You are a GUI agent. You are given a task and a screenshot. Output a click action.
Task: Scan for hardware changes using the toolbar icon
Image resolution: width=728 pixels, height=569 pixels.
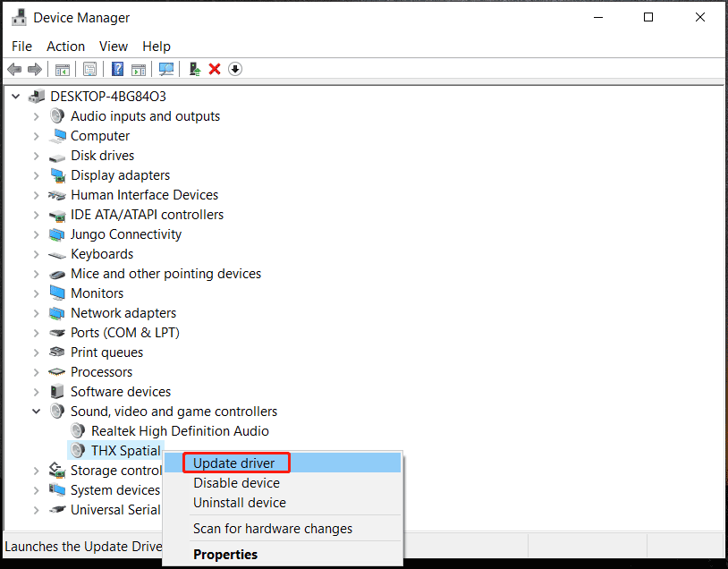click(166, 69)
